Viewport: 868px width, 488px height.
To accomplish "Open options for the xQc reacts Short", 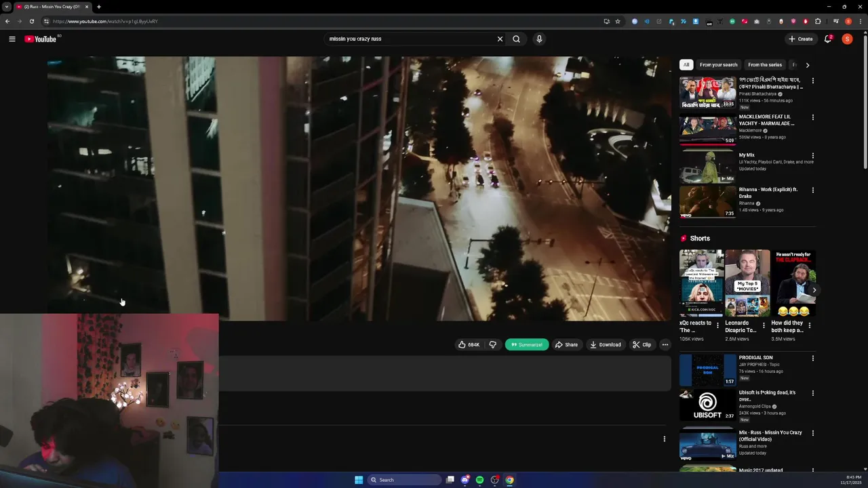I will [x=717, y=325].
